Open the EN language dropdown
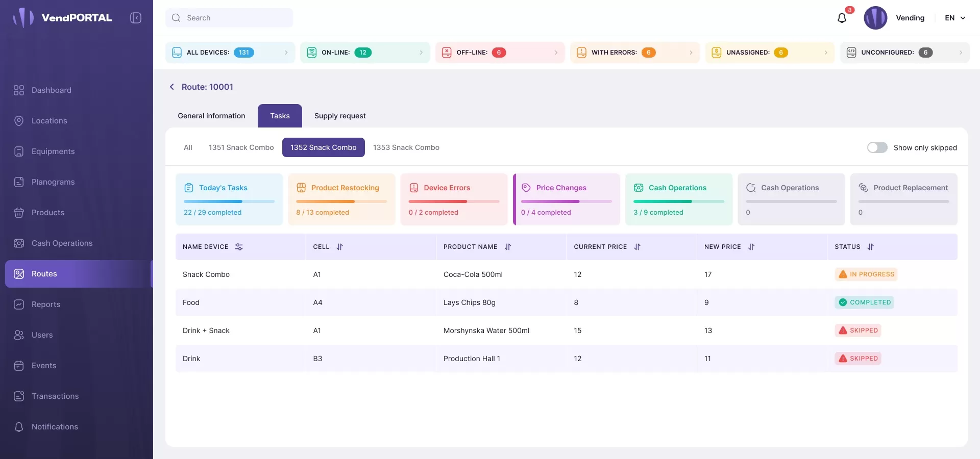 click(955, 18)
